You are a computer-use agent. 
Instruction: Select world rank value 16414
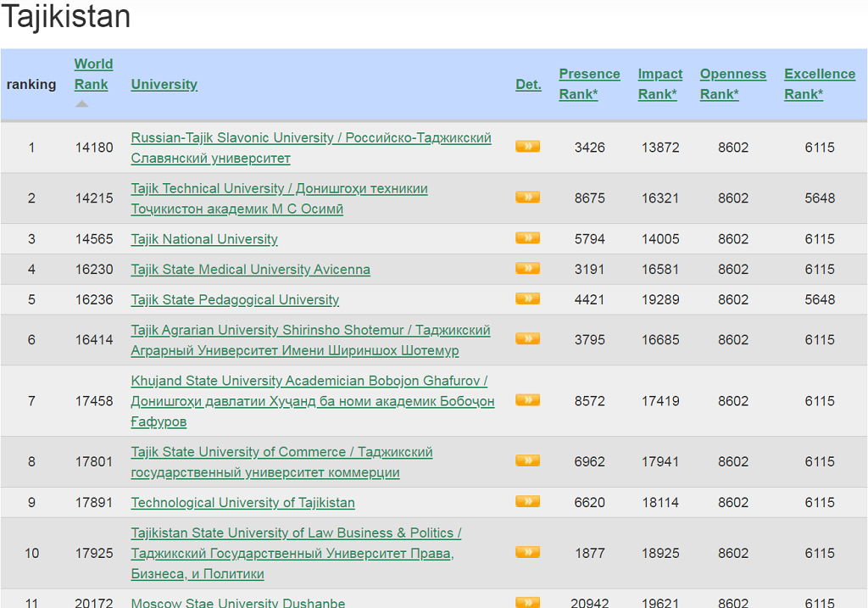tap(94, 339)
